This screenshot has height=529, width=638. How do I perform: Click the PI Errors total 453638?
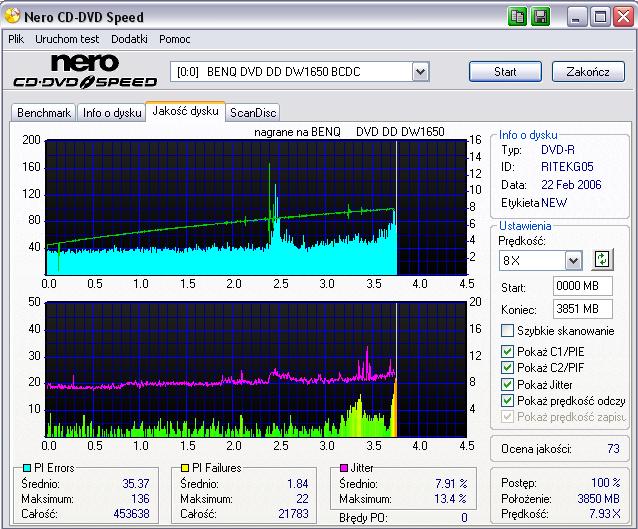[131, 514]
